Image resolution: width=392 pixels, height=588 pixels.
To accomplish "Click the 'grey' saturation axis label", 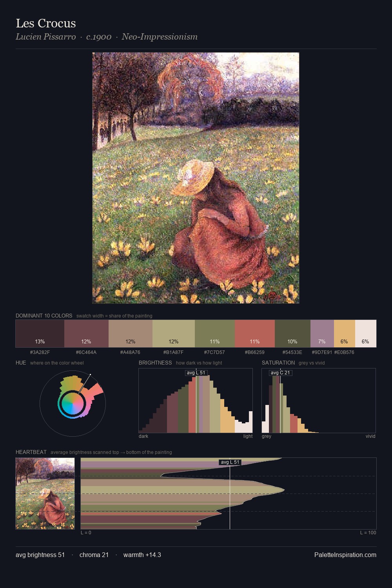I will [x=267, y=436].
